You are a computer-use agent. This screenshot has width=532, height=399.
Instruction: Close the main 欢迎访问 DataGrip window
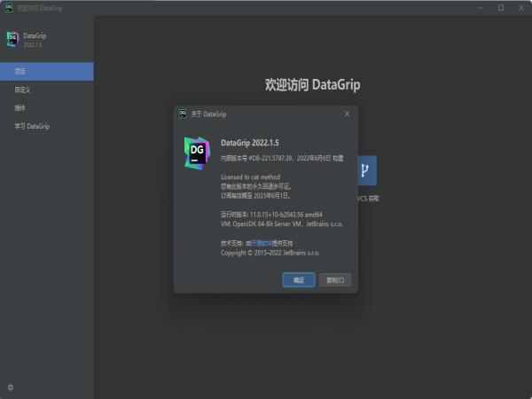pos(521,8)
